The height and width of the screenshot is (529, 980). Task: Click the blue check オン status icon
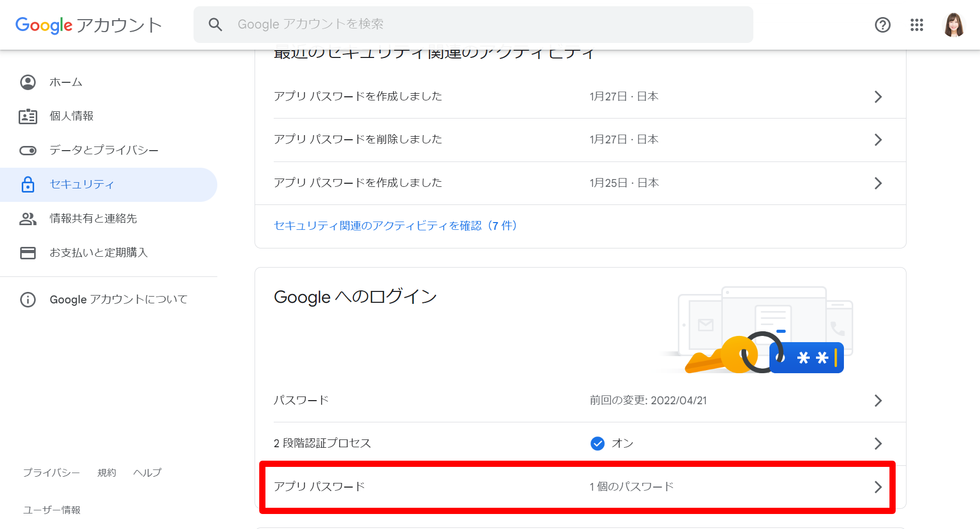[598, 444]
